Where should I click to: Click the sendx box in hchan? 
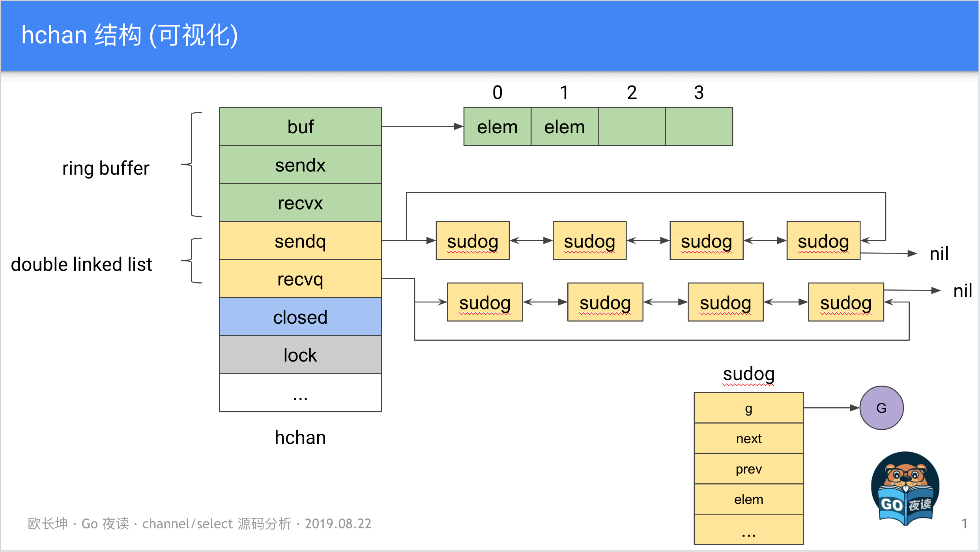click(300, 165)
